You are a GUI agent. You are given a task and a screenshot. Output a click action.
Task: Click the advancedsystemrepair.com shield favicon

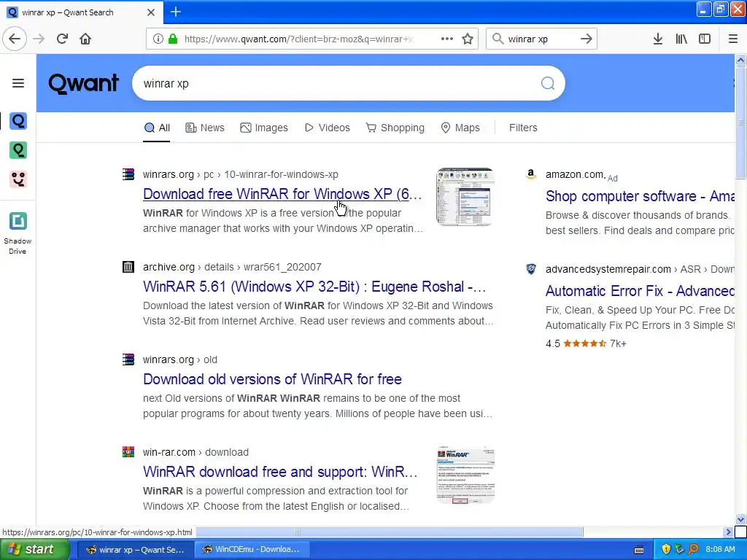531,269
